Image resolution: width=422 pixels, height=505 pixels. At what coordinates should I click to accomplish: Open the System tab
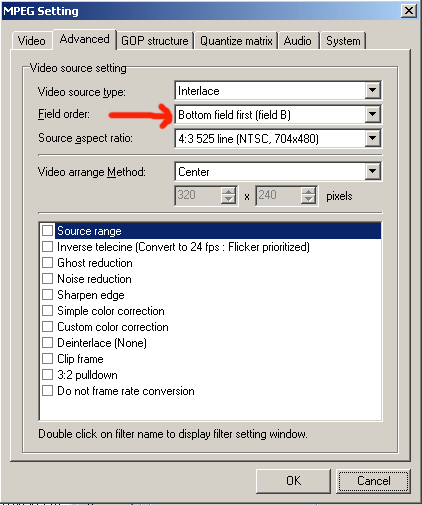(343, 41)
